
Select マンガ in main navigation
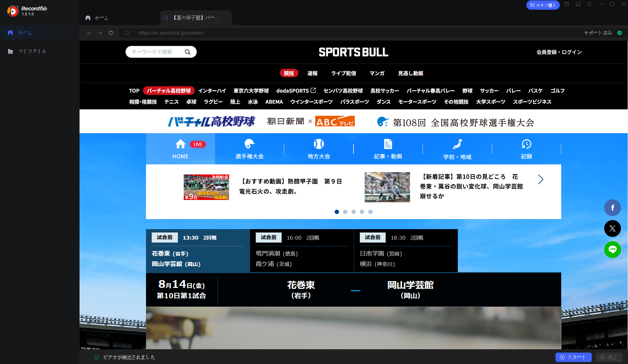point(377,73)
